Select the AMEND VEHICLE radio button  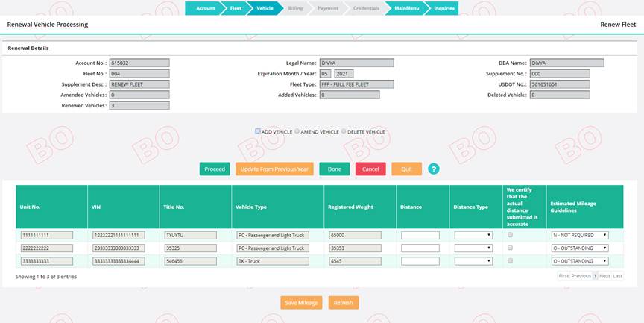click(296, 131)
